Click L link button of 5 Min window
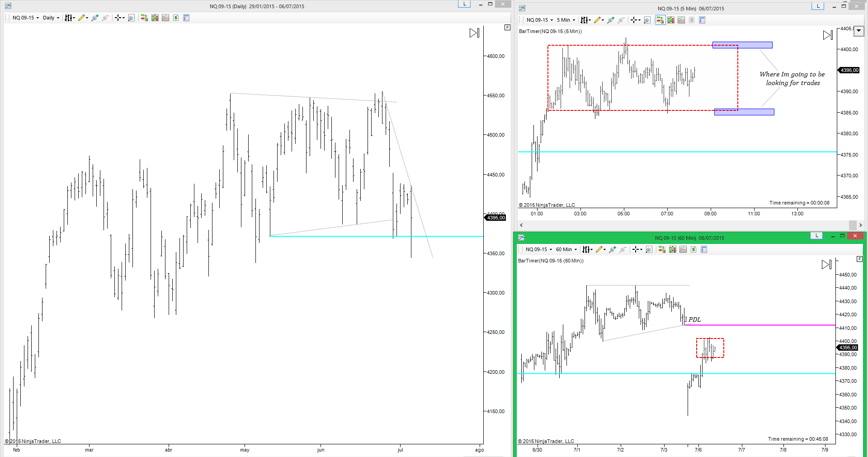The width and height of the screenshot is (868, 457). (x=818, y=6)
